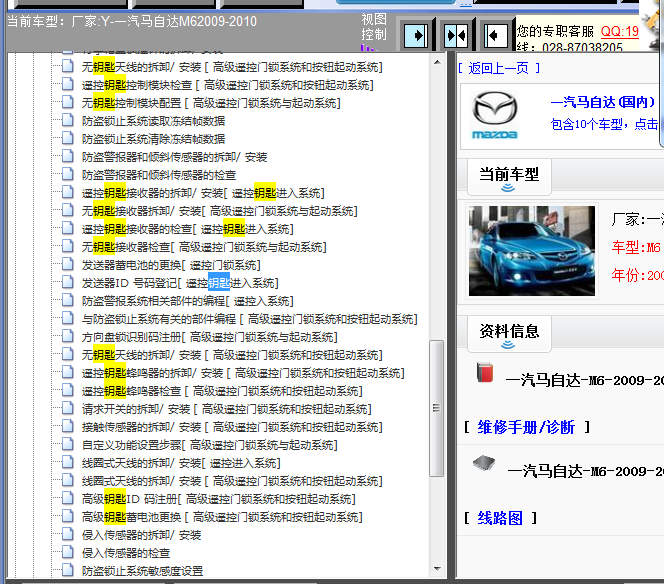Open 线圈式天线的拆卸/ 安装 [ 高级遥控门锁系统和按钮起动系统] entry
Viewport: 664px width, 584px height.
tap(232, 481)
